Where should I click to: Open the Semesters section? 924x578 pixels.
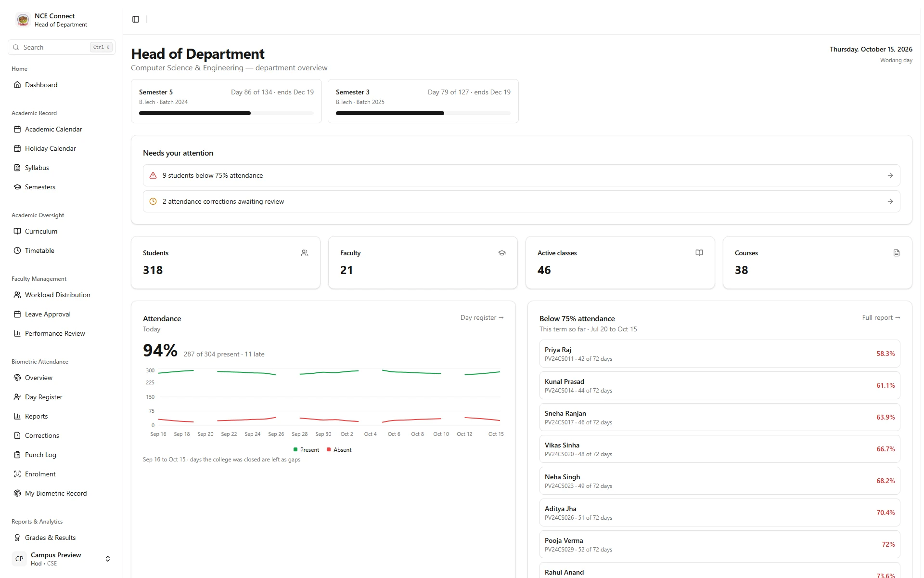click(x=62, y=187)
